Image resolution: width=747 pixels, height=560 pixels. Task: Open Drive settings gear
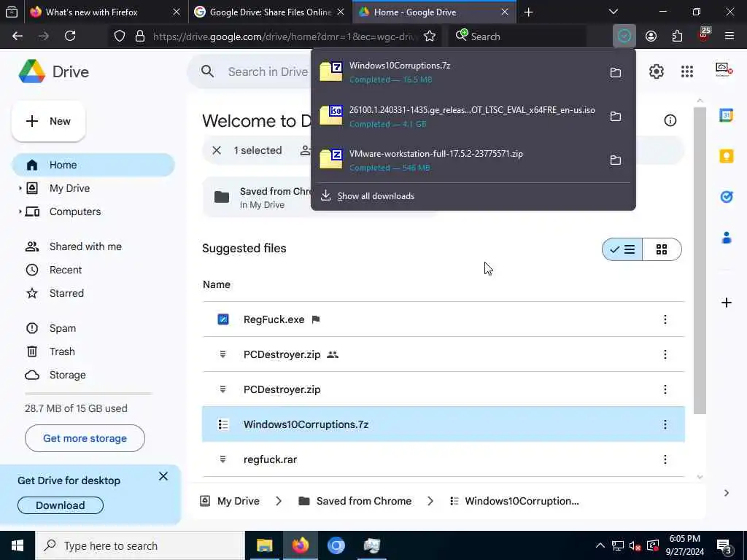point(657,72)
